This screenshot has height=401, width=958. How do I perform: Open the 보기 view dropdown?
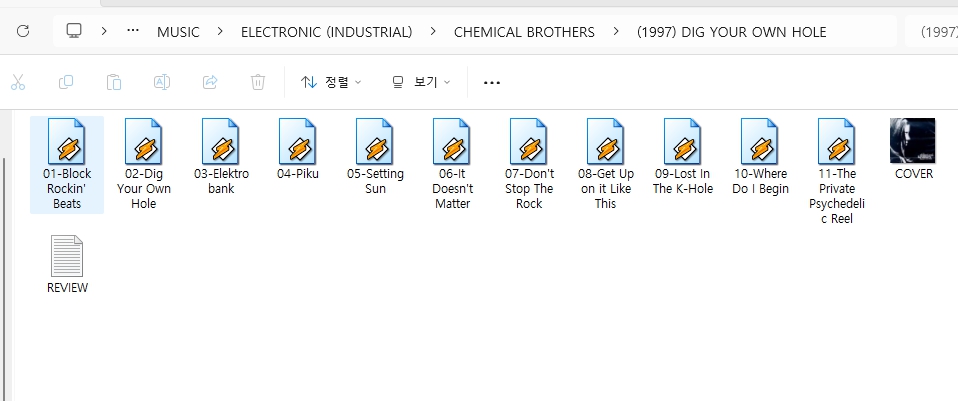click(421, 82)
